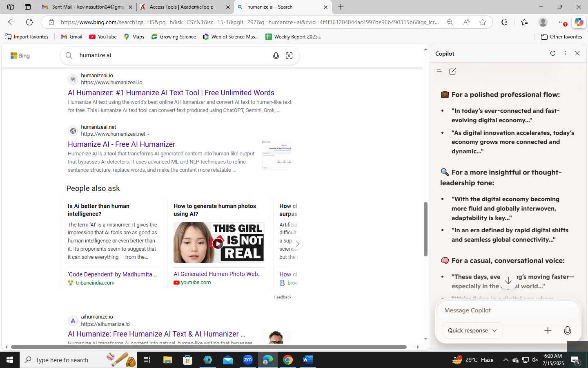Open Zoom from the taskbar
Image resolution: width=588 pixels, height=368 pixels.
pyautogui.click(x=248, y=360)
